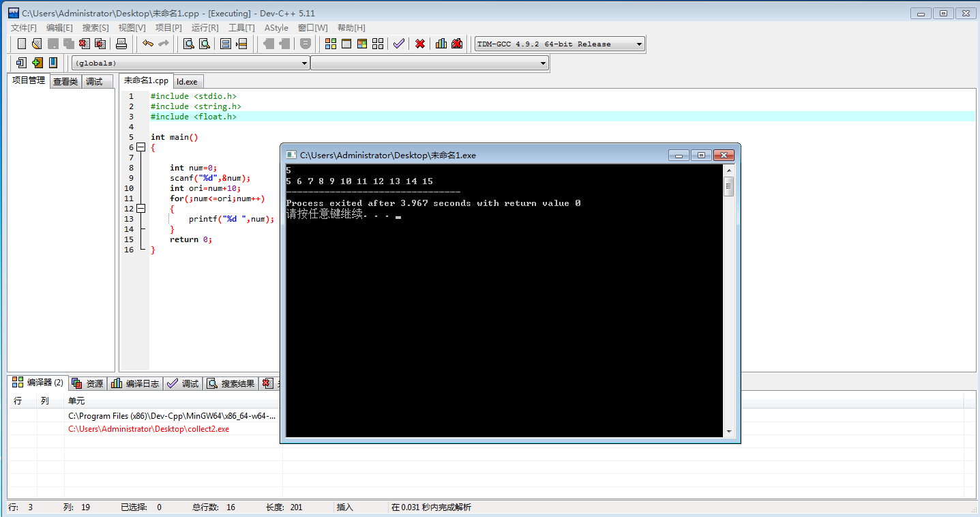This screenshot has height=517, width=980.
Task: Click the Replace icon in toolbar
Action: coord(204,44)
